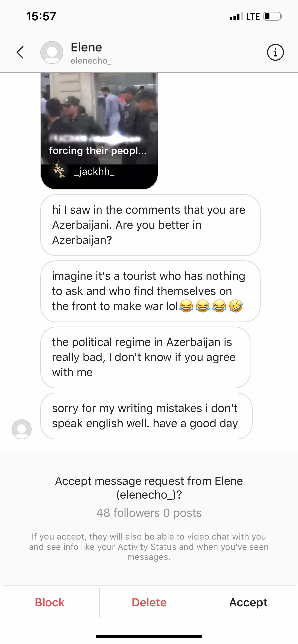Viewport: 298px width, 644px height.
Task: Open the elenecho_ username in header
Action: (91, 61)
